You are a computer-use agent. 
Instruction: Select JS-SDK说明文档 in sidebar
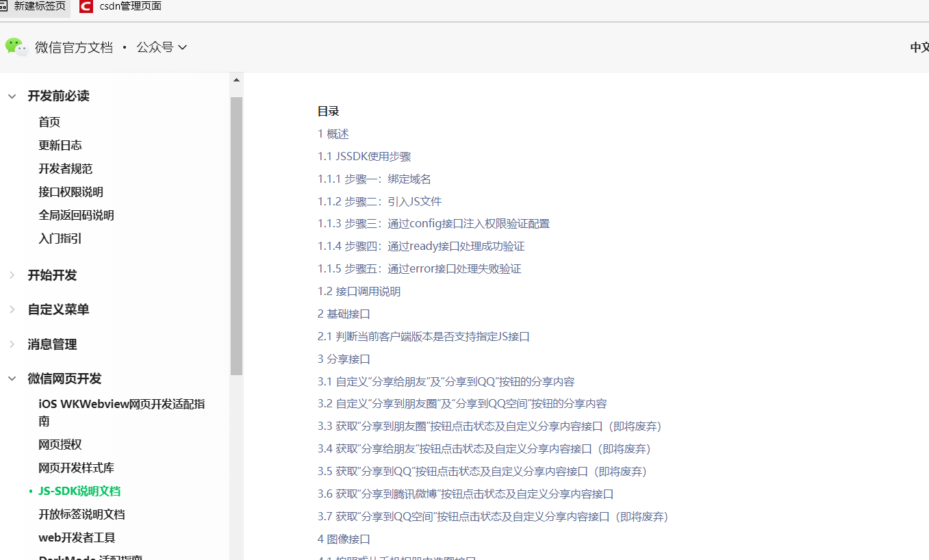(79, 491)
